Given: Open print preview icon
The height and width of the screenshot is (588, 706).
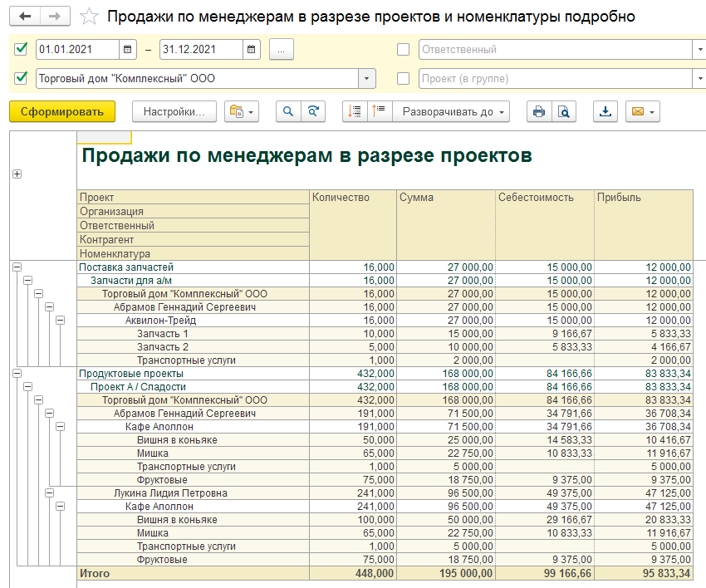Looking at the screenshot, I should tap(564, 111).
